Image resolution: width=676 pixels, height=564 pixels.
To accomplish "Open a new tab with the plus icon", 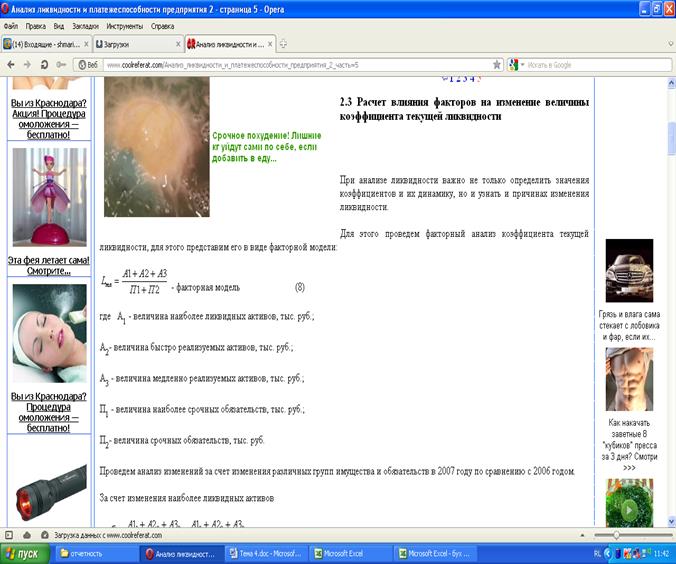I will [283, 44].
